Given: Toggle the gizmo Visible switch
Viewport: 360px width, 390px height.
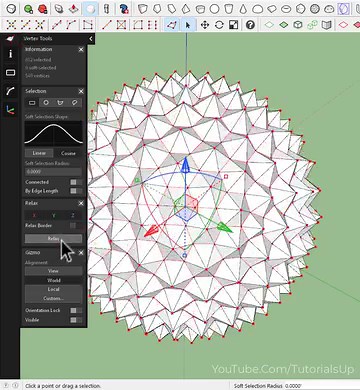Looking at the screenshot, I should (76, 320).
